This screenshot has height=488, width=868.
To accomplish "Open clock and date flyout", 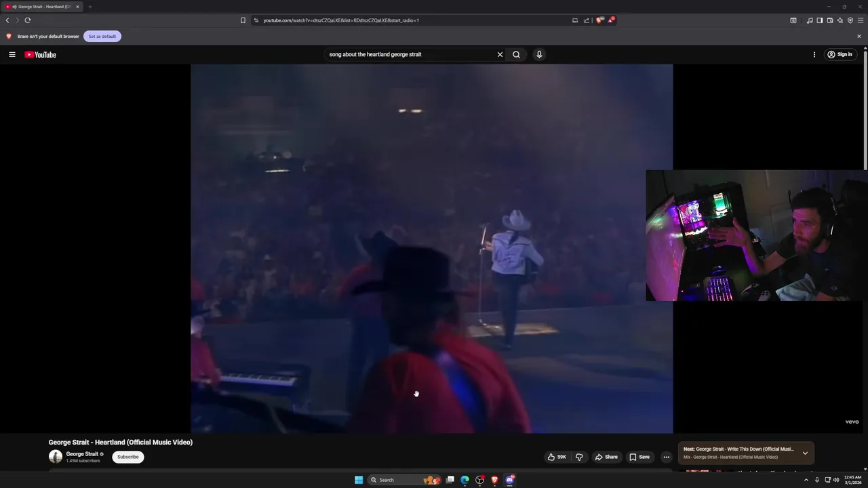I will [853, 480].
